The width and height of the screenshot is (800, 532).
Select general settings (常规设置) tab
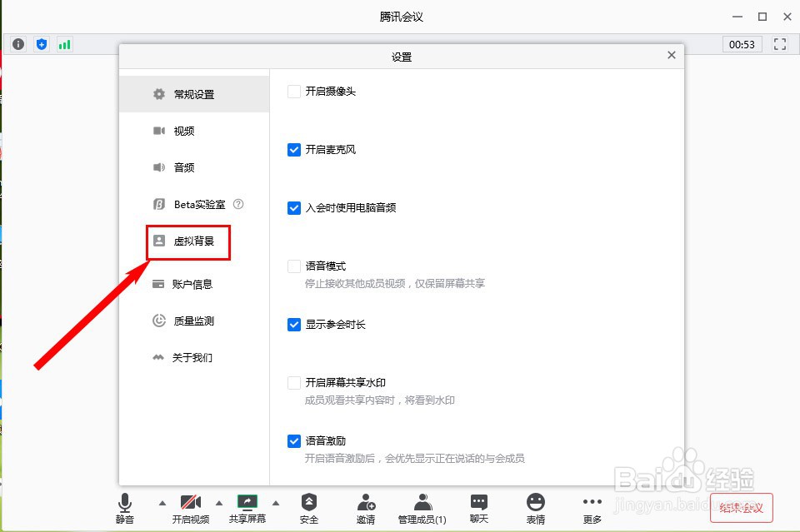point(194,94)
